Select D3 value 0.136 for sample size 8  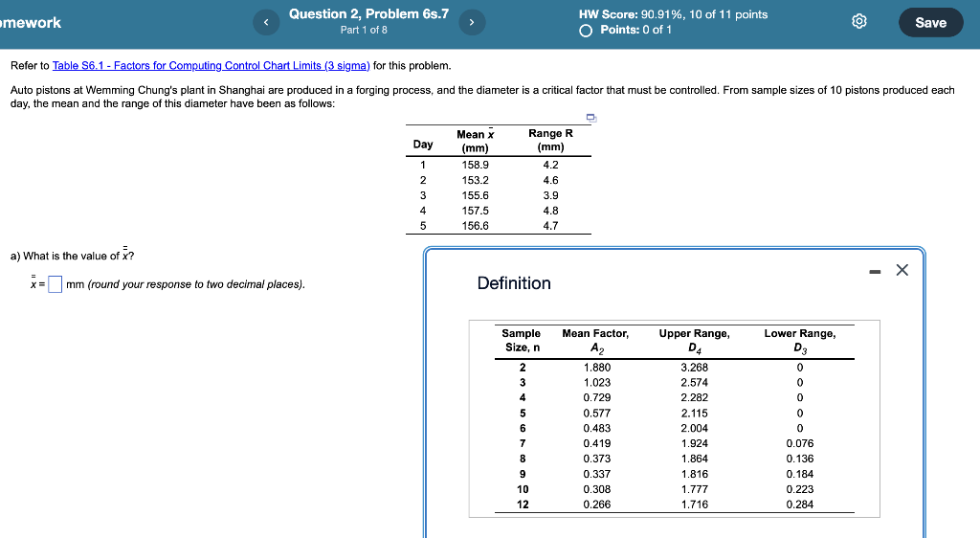pos(800,459)
